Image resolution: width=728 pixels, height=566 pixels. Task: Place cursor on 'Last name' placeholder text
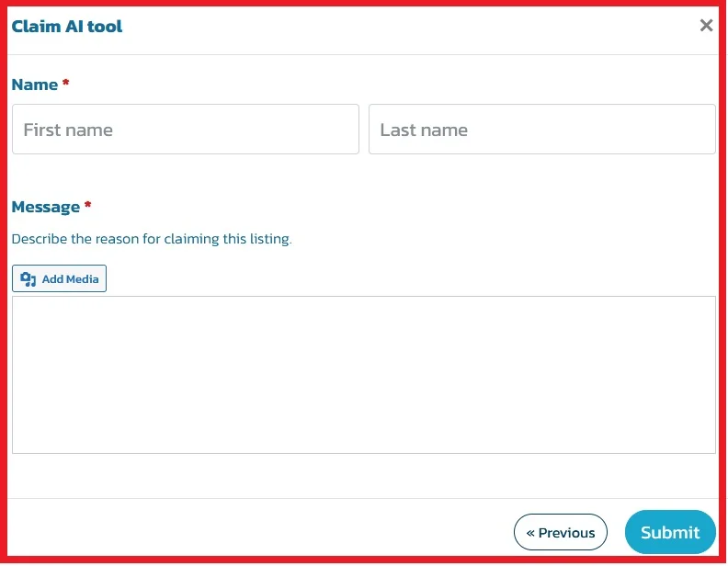[x=424, y=130]
